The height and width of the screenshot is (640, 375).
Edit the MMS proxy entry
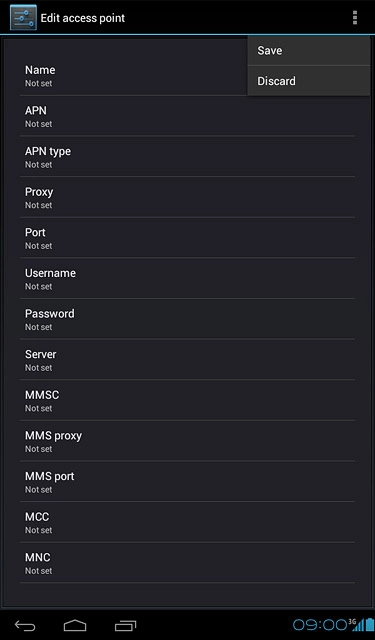[x=188, y=441]
